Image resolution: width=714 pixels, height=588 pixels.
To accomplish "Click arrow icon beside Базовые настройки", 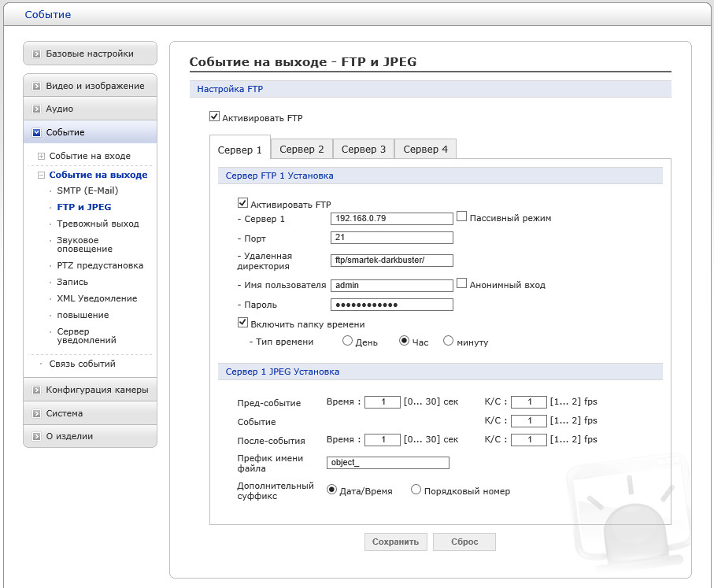I will click(37, 54).
